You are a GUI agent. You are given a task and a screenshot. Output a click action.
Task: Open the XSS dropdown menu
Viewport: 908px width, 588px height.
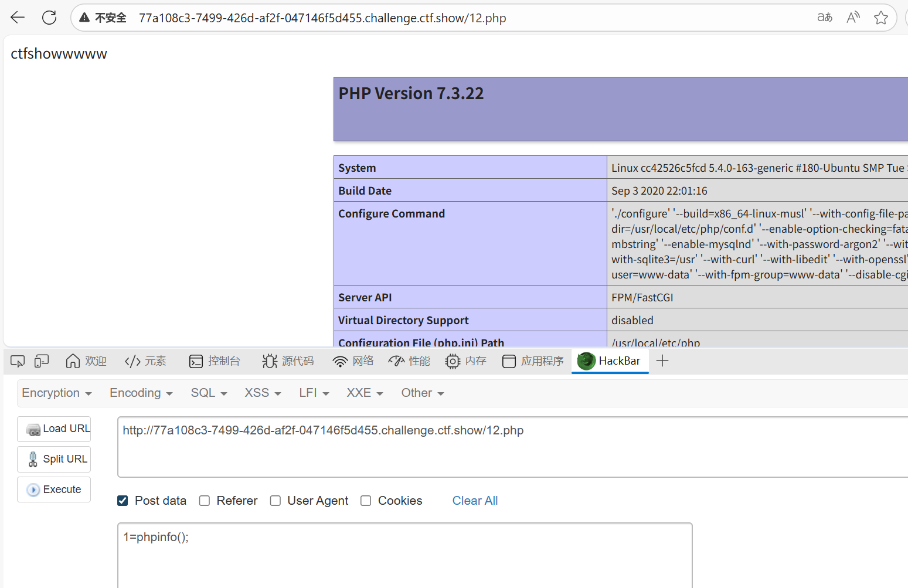(263, 393)
